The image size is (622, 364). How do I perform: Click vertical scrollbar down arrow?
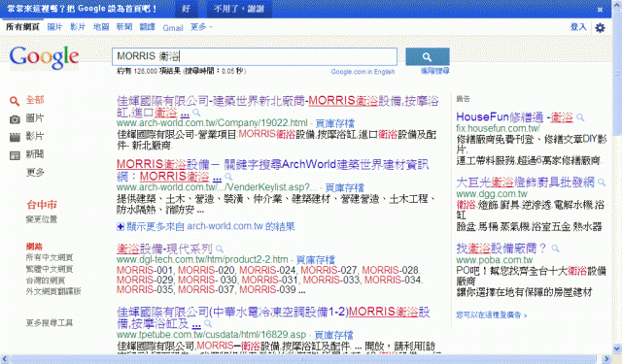click(617, 348)
